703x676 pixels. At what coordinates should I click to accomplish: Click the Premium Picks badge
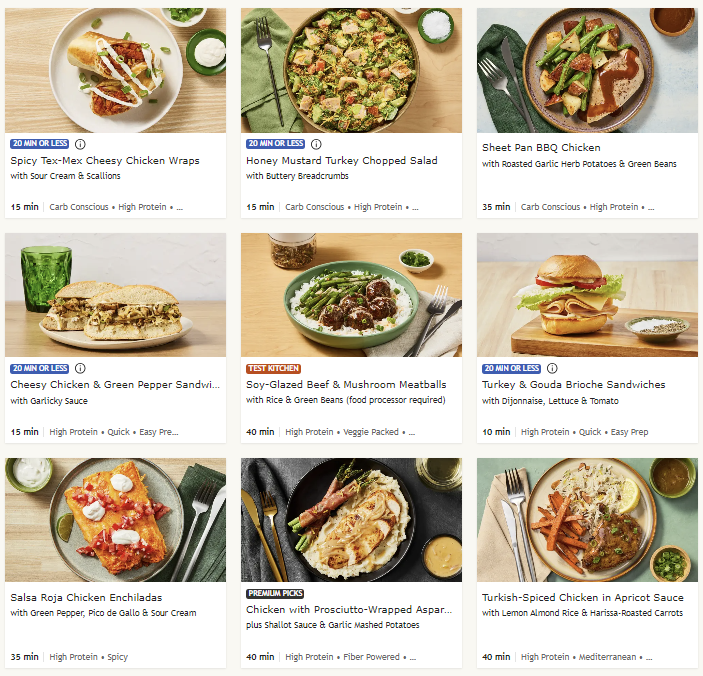click(275, 594)
